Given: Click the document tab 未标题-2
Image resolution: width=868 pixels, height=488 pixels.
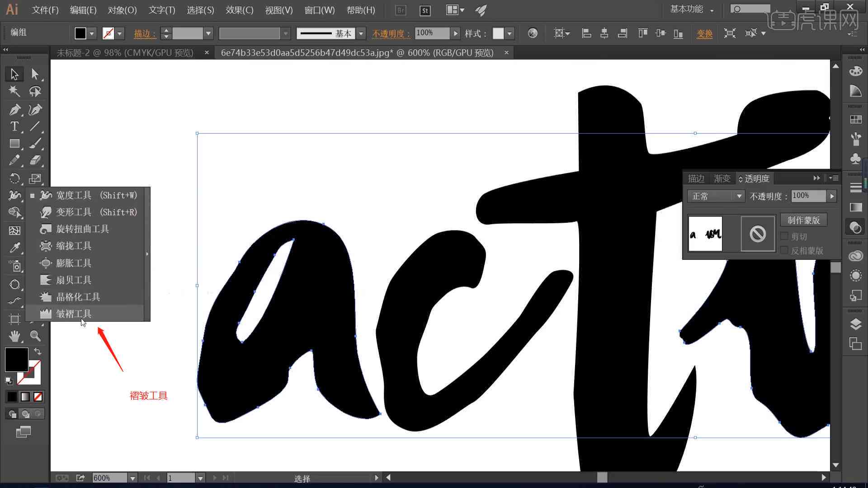Looking at the screenshot, I should [125, 52].
